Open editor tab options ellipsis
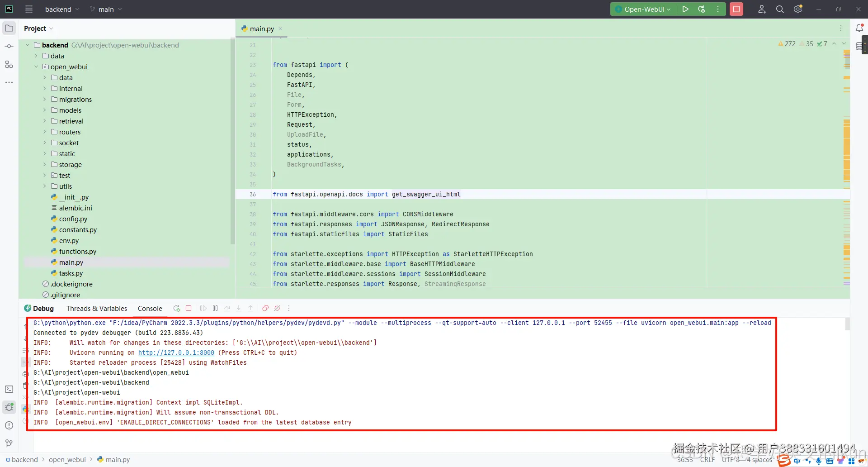Viewport: 868px width, 467px height. pos(841,28)
